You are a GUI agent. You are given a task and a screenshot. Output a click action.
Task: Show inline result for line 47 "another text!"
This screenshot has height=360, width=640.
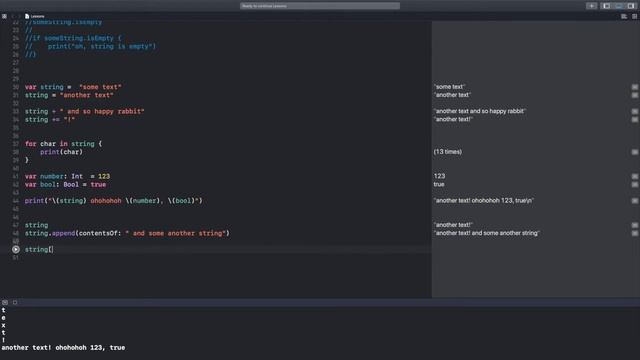coord(635,225)
